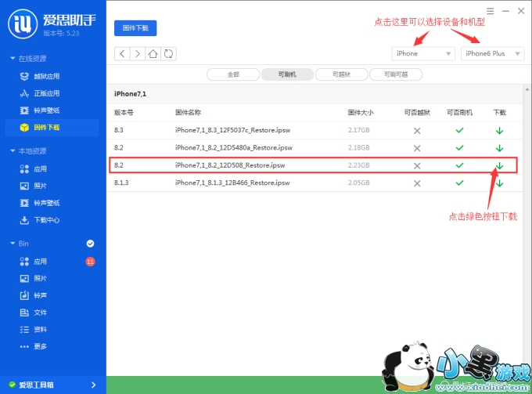532x394 pixels.
Task: Click the forward navigation arrow icon
Action: 137,53
